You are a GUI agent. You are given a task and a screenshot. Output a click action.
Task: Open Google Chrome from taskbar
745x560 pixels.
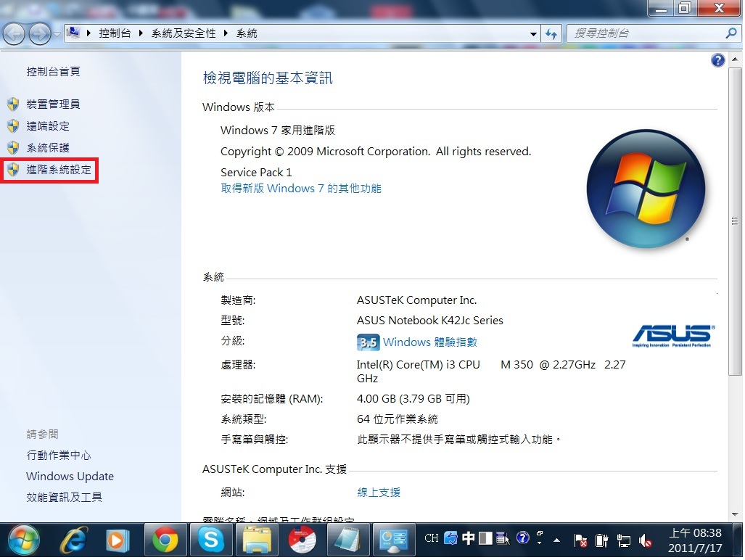165,540
